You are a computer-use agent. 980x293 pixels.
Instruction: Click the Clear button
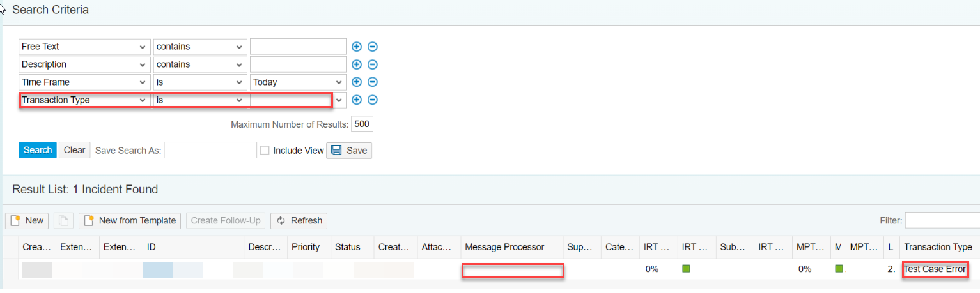pyautogui.click(x=75, y=150)
